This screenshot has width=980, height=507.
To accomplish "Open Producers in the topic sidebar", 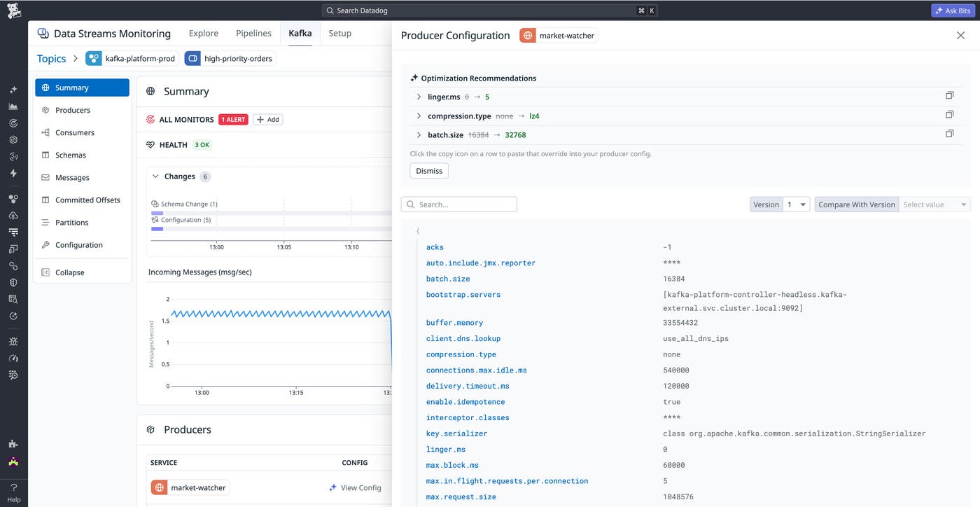I will point(83,110).
